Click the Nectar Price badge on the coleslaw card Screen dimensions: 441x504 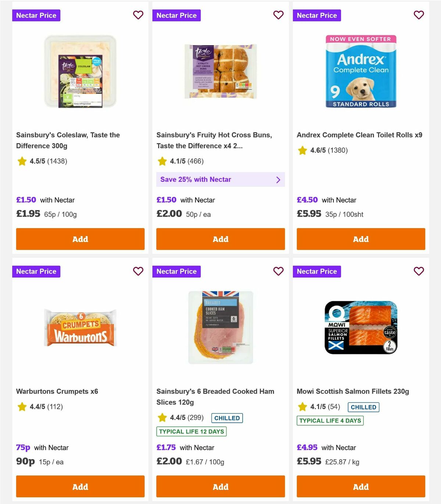pos(36,15)
